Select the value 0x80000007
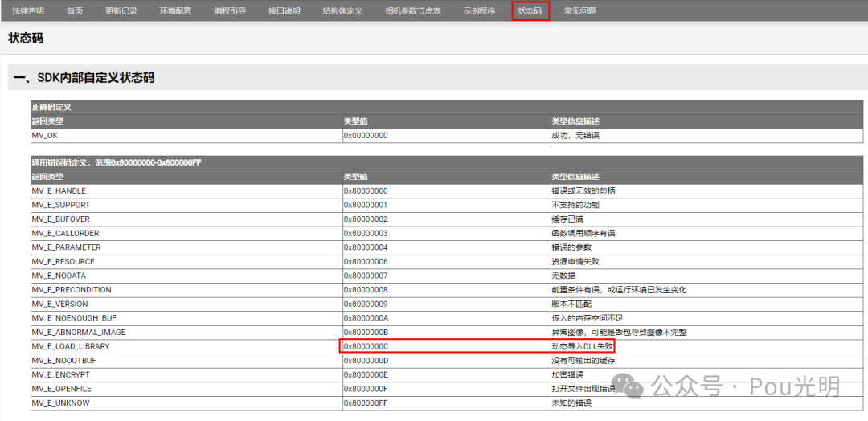This screenshot has height=421, width=868. [366, 276]
